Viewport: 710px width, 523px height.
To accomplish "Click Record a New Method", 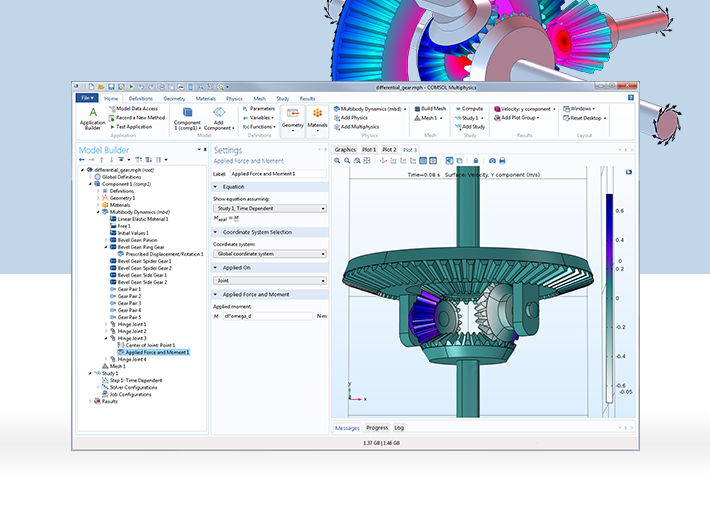I will 137,118.
